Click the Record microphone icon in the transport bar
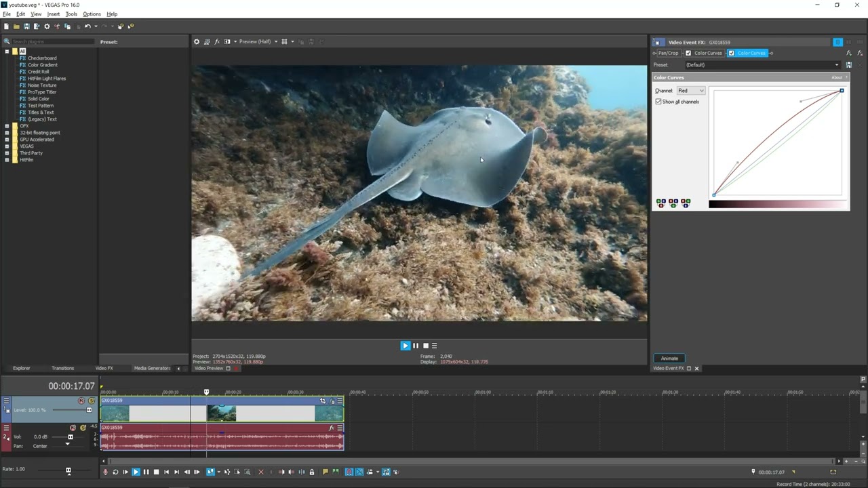868x488 pixels. tap(105, 472)
